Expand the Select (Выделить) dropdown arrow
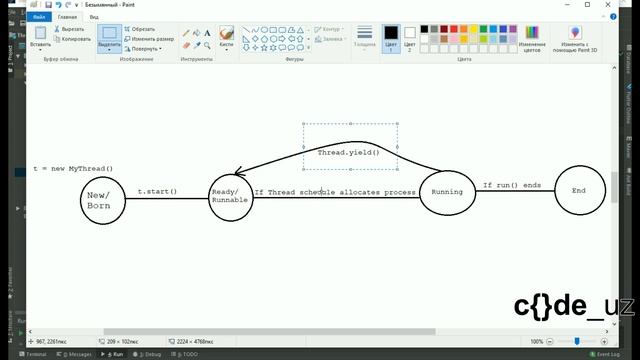This screenshot has width=640, height=360. (109, 50)
